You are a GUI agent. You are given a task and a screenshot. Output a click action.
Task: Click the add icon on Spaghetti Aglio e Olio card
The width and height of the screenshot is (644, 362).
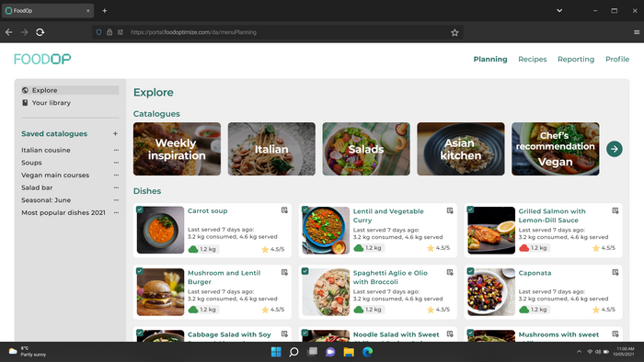tap(450, 272)
